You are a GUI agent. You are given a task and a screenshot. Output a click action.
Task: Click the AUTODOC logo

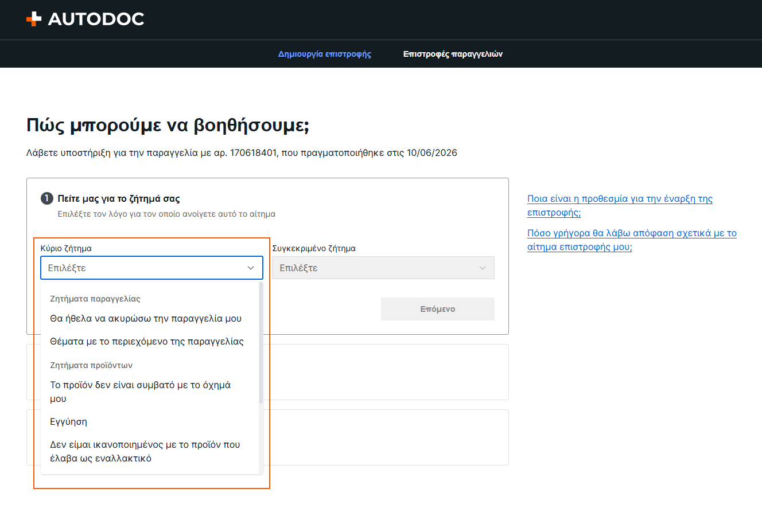pyautogui.click(x=85, y=19)
